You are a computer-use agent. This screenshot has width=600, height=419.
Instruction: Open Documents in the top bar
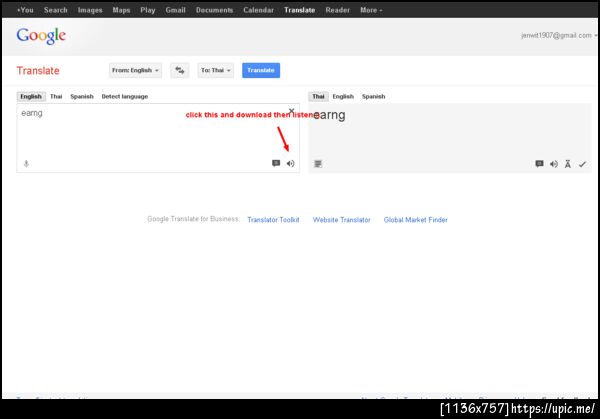tap(214, 10)
